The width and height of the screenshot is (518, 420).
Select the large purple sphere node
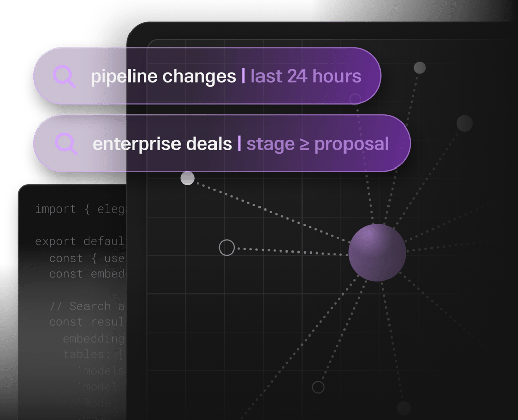(x=377, y=253)
